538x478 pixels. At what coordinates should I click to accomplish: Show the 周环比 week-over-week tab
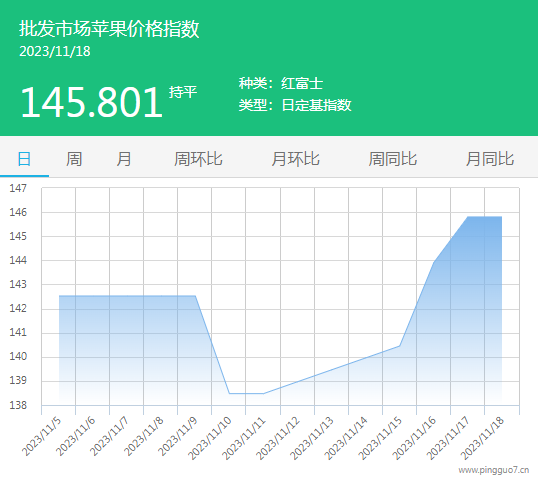click(198, 159)
